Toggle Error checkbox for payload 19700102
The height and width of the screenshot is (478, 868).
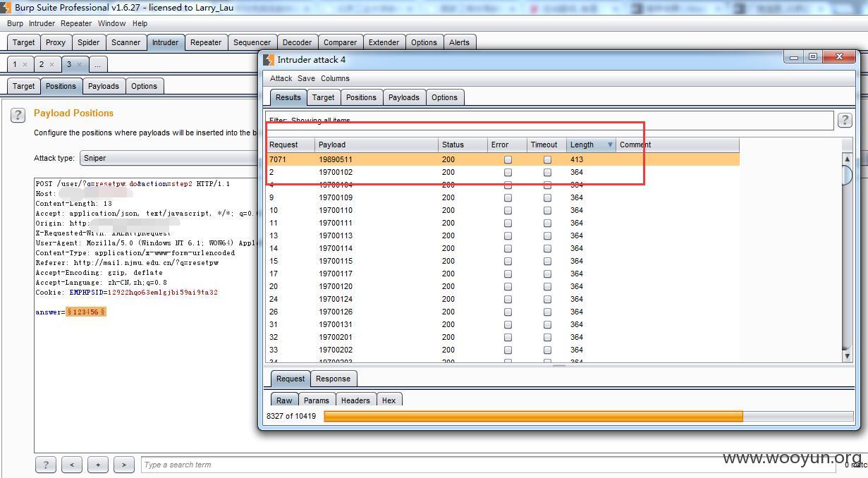[508, 173]
